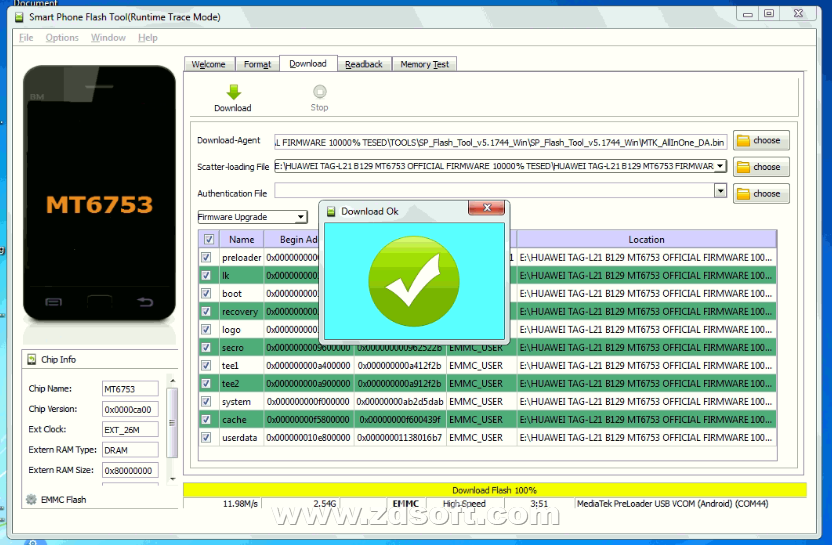Click the MediaTek PreLoader USB VCOM status text
The image size is (832, 545).
[x=672, y=504]
